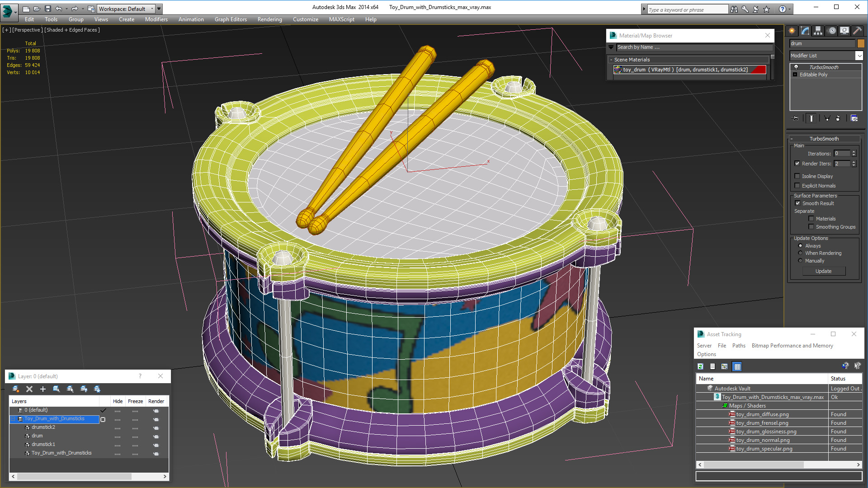Open the Rendering menu
Viewport: 868px width, 488px height.
point(269,19)
